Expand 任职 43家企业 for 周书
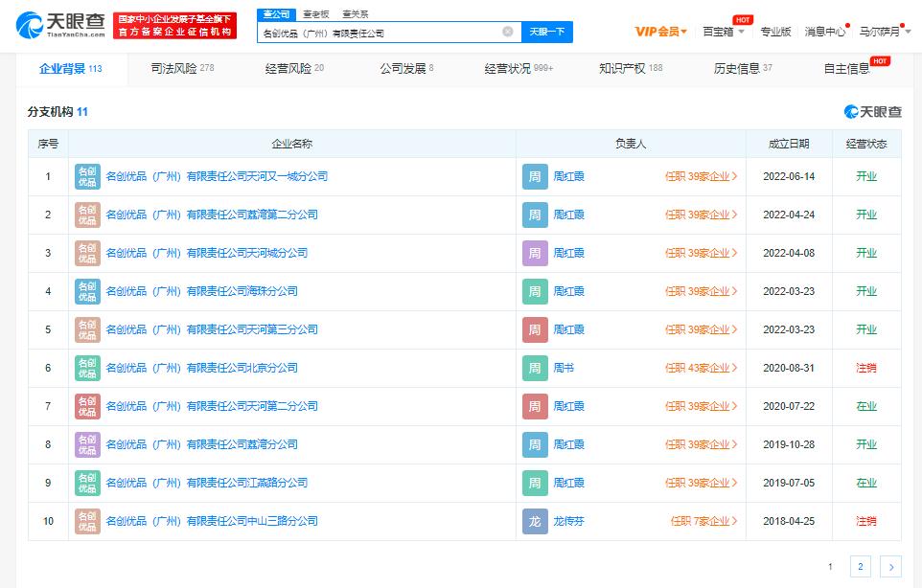 701,368
